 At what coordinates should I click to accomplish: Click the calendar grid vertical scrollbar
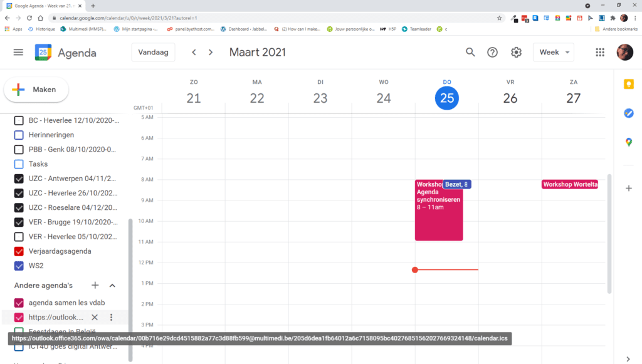(609, 234)
